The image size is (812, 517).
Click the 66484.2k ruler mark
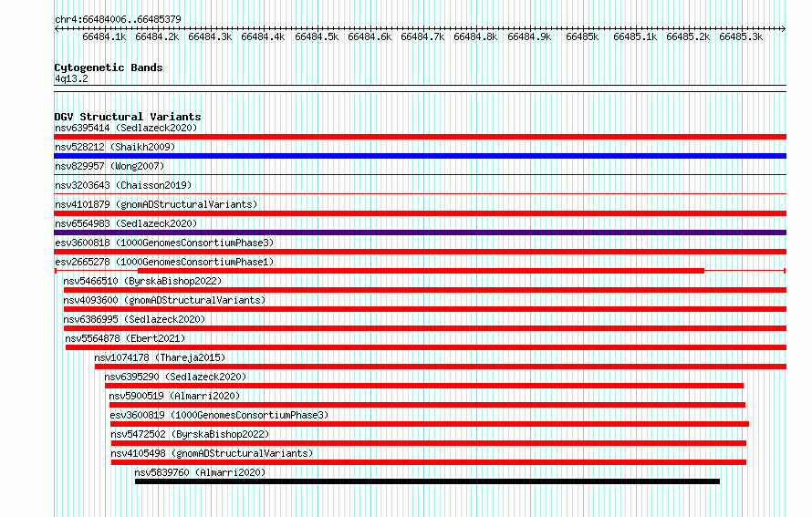[x=157, y=36]
